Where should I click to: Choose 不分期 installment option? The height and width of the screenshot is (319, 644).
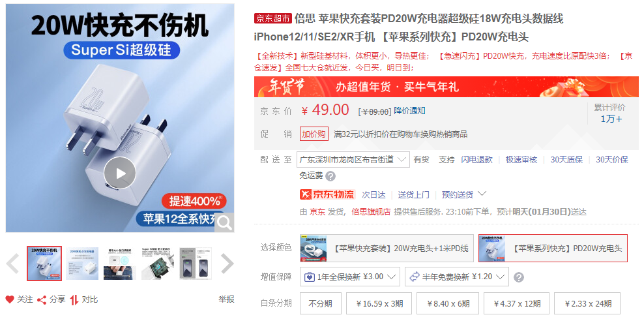pyautogui.click(x=320, y=304)
